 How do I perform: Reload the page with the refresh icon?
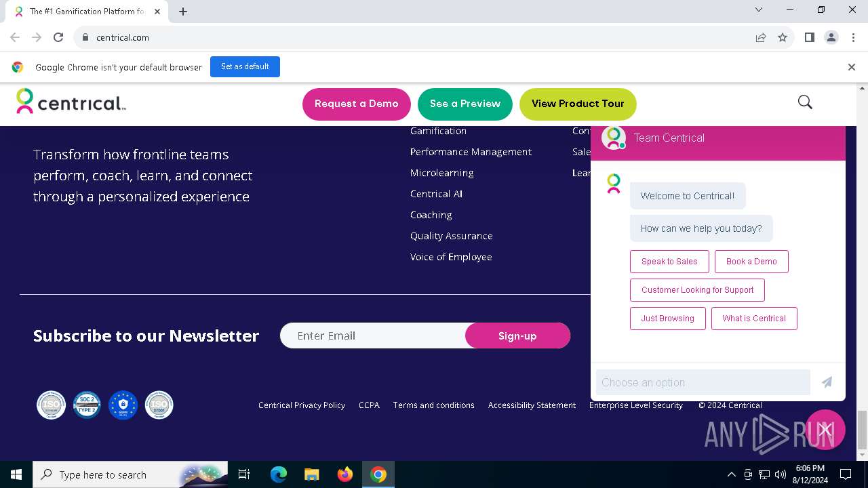click(58, 38)
